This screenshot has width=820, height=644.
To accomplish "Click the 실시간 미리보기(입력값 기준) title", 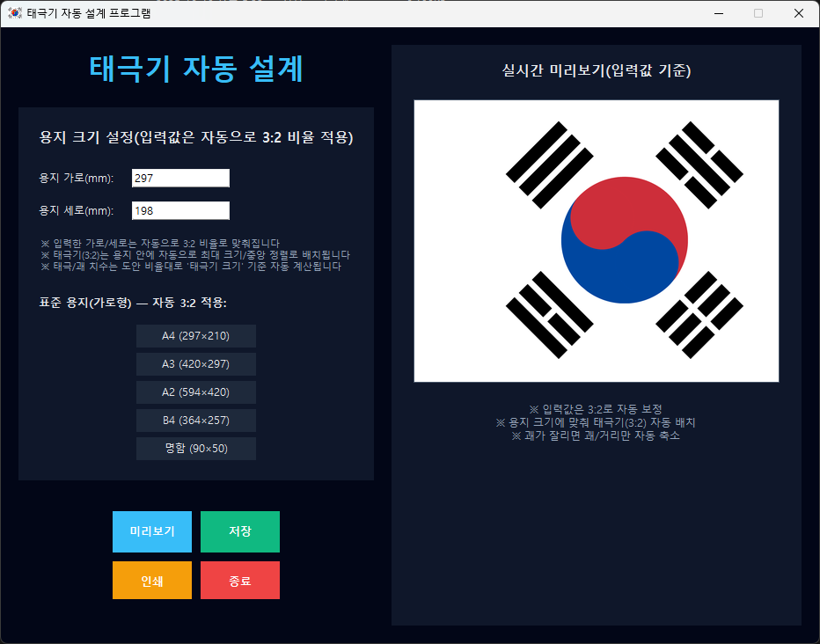I will click(597, 70).
